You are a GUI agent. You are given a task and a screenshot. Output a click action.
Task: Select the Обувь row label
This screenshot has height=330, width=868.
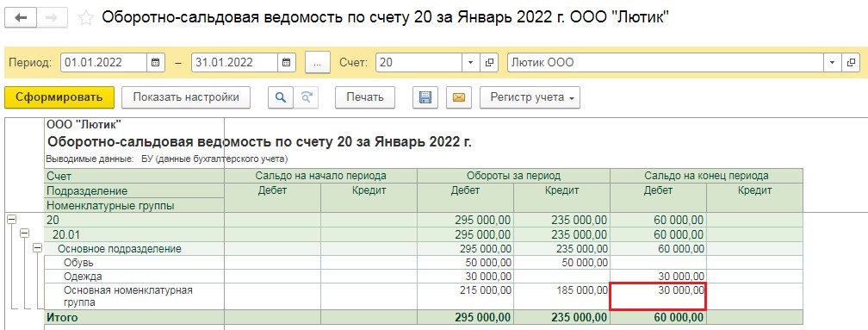pyautogui.click(x=134, y=262)
